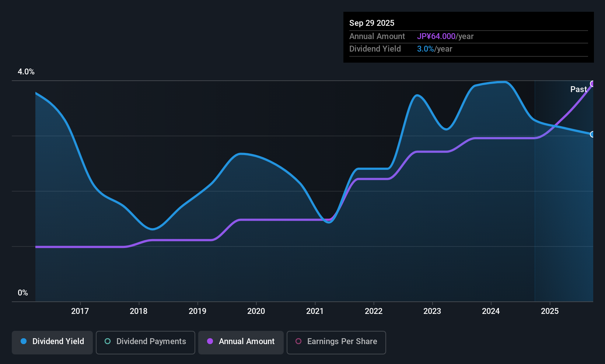Toggle the Dividend Yield series label
This screenshot has height=364, width=605.
point(58,341)
